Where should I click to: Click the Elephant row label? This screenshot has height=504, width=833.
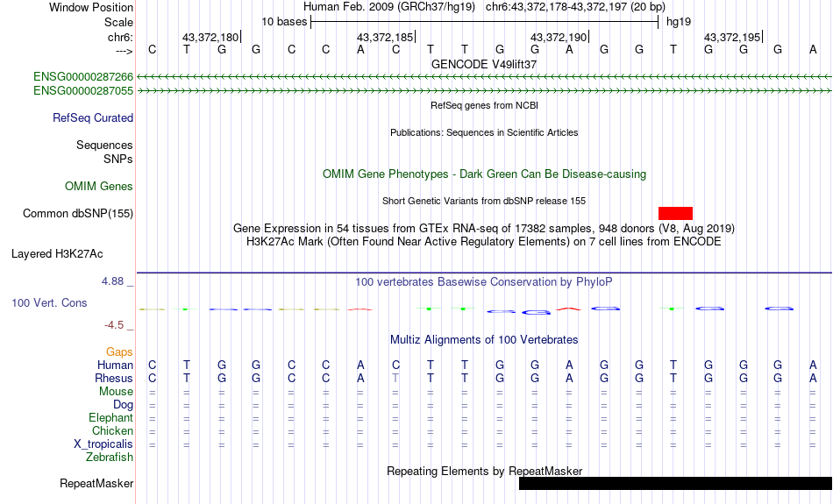pos(110,418)
